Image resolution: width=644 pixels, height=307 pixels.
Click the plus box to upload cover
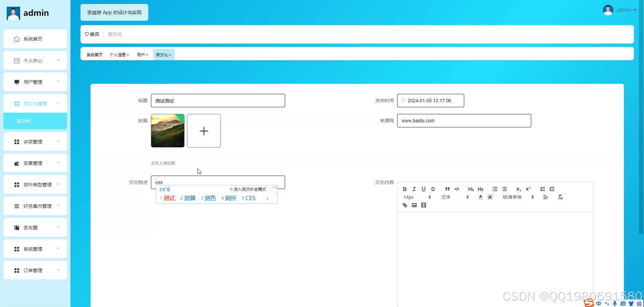pos(204,131)
